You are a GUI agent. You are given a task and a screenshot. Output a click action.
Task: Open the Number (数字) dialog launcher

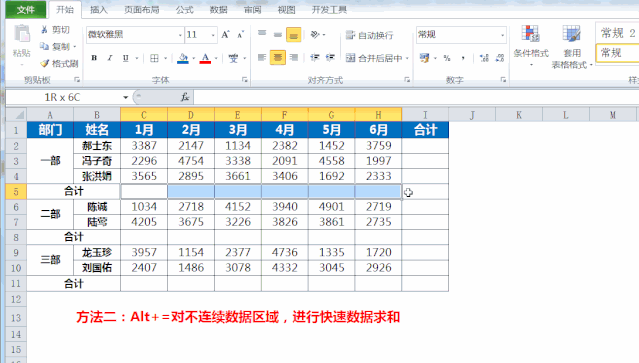click(503, 80)
